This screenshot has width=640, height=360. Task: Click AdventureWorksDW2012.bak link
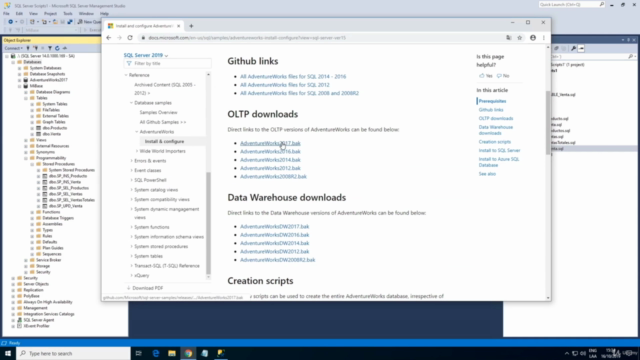pos(274,251)
